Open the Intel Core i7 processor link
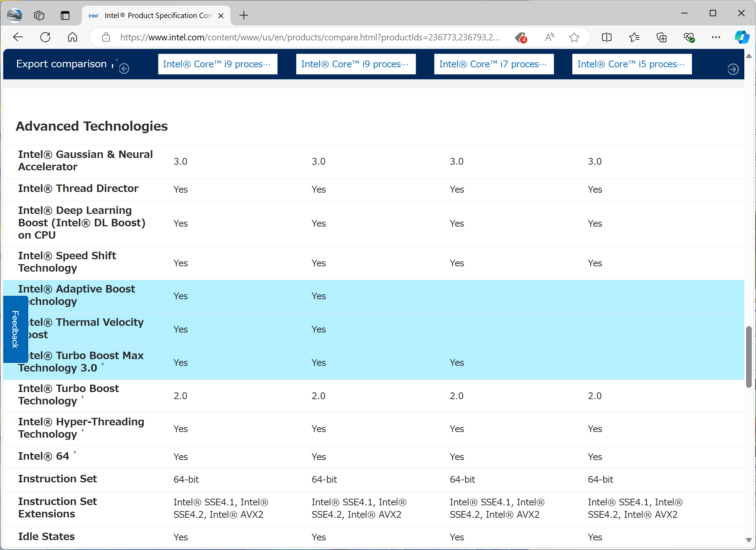The image size is (756, 550). click(493, 64)
